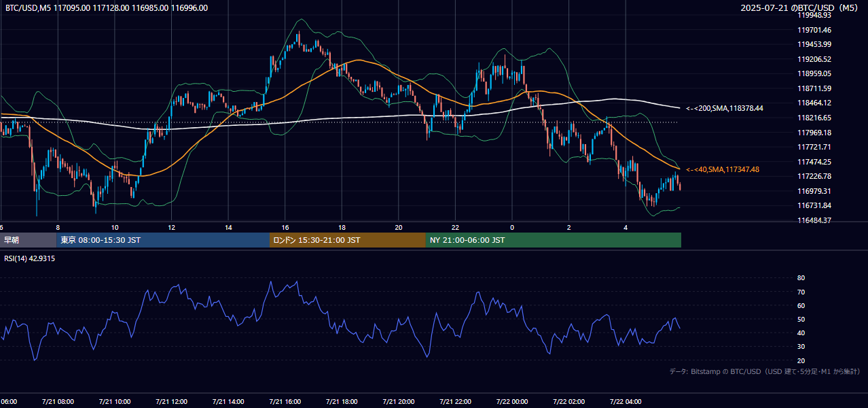Click the 早朝 early-morning session bar
868x408 pixels.
point(29,240)
